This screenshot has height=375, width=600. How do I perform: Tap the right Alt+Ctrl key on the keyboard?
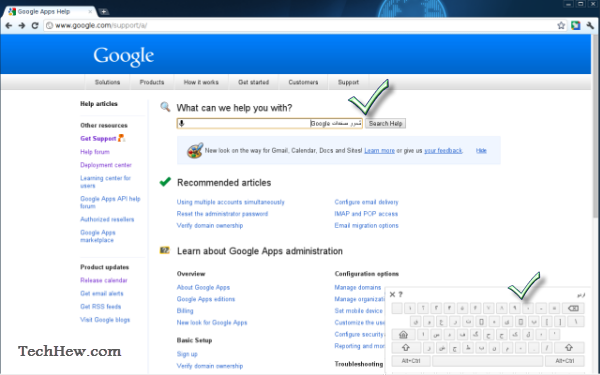coord(565,360)
